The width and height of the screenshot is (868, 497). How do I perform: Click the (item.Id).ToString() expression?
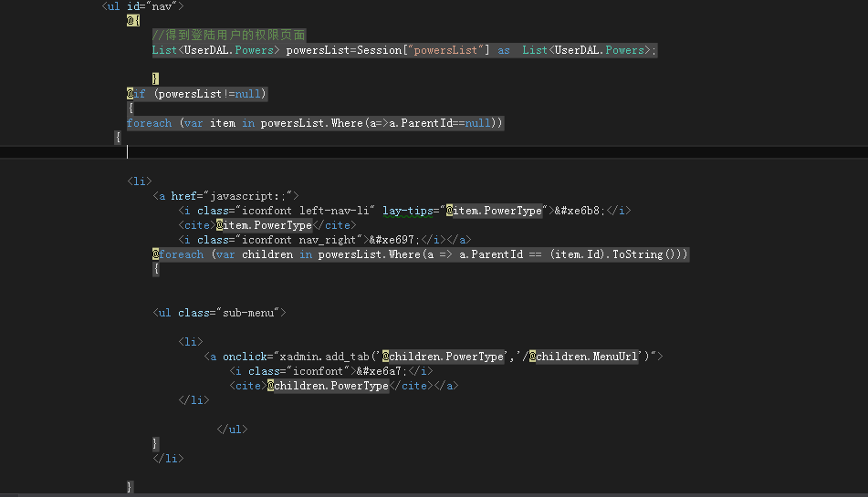[615, 254]
